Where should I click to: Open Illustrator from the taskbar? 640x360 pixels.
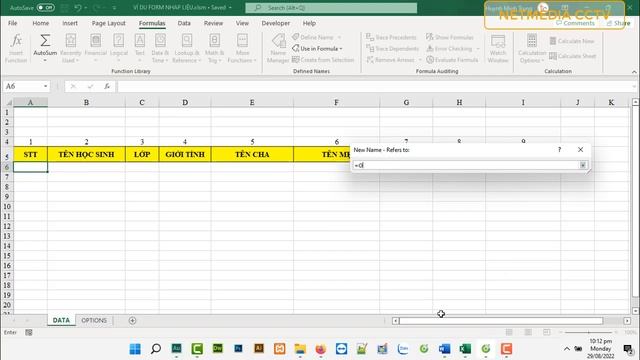[x=259, y=349]
